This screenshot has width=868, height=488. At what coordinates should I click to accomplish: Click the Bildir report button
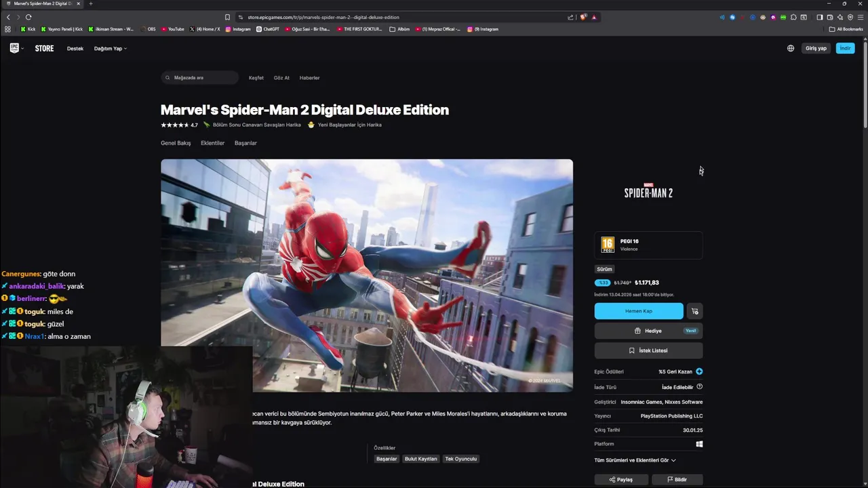click(x=677, y=479)
